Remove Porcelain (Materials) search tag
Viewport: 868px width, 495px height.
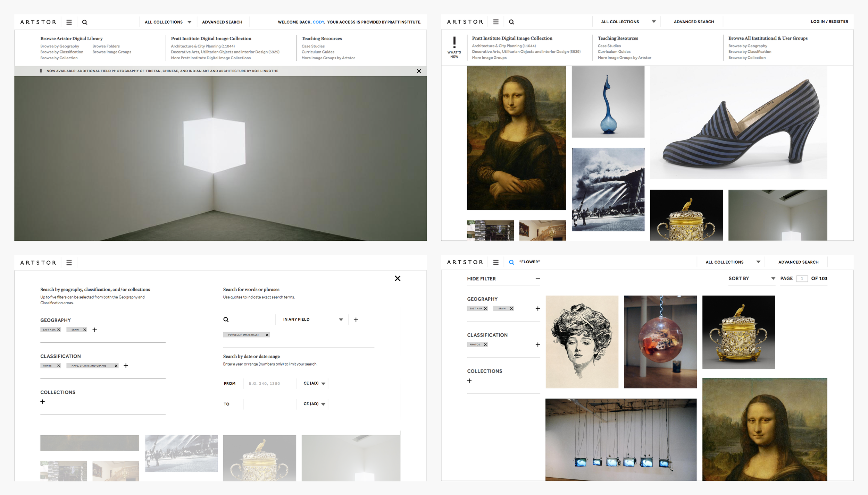(267, 335)
